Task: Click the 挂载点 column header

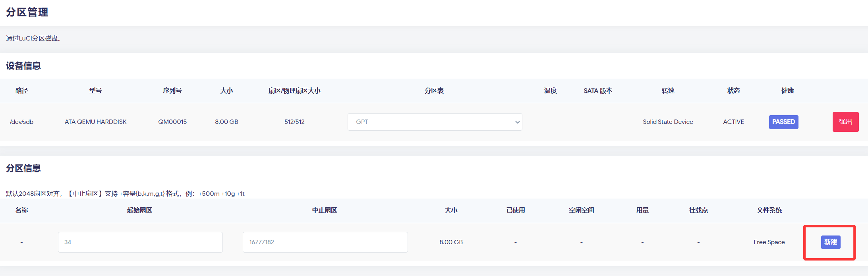Action: point(698,210)
